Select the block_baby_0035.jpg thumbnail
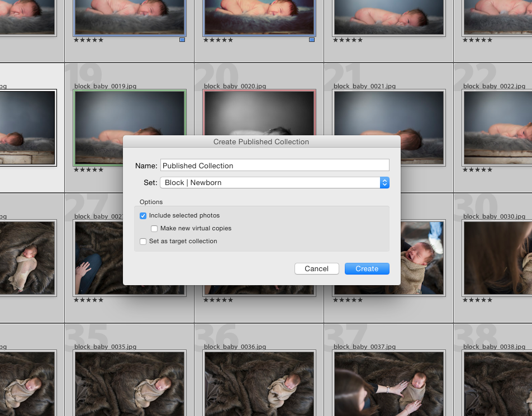 click(x=130, y=383)
